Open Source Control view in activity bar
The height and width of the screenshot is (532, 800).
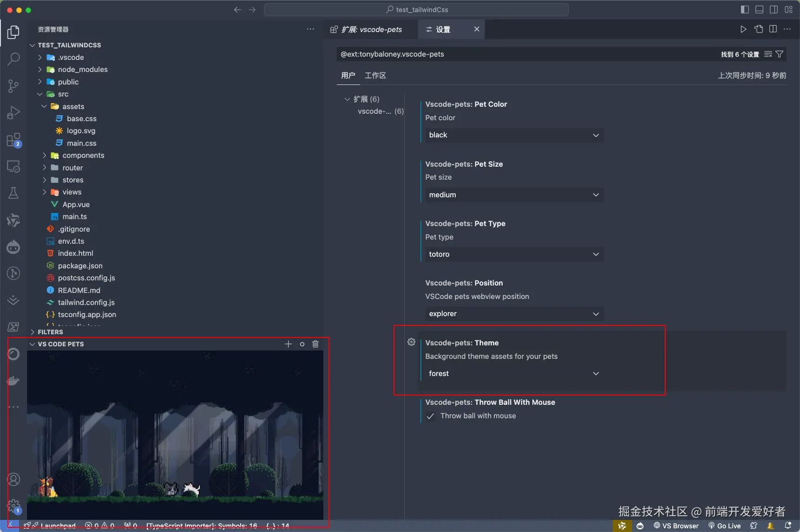pos(13,86)
